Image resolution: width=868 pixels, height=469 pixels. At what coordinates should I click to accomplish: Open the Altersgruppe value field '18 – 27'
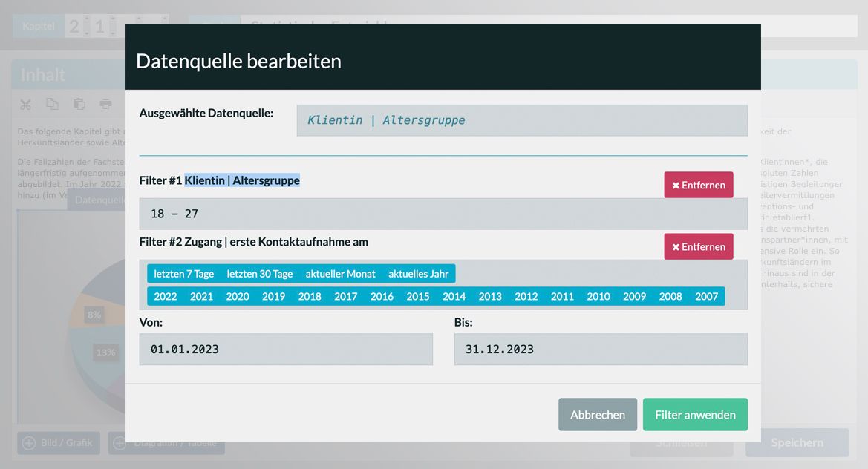coord(443,214)
